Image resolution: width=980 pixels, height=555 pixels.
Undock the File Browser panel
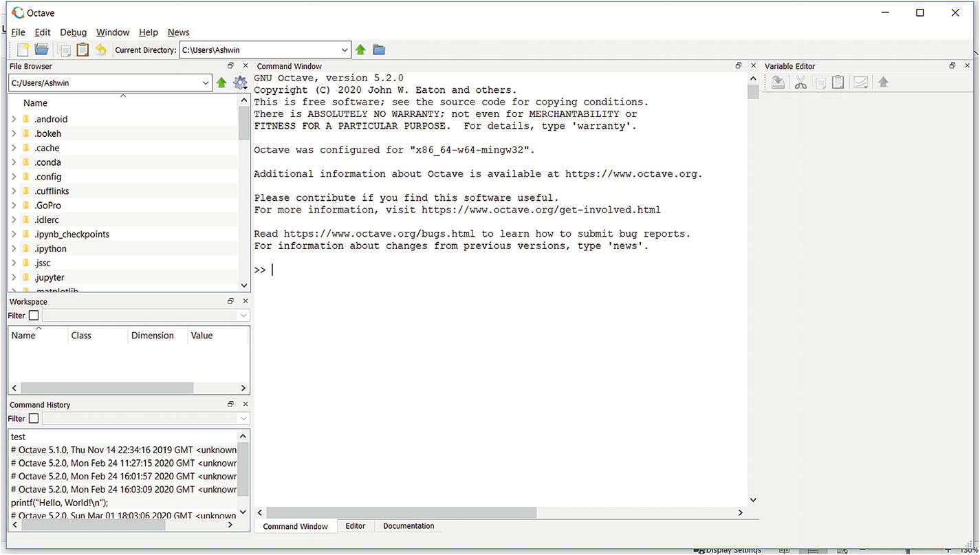click(230, 66)
